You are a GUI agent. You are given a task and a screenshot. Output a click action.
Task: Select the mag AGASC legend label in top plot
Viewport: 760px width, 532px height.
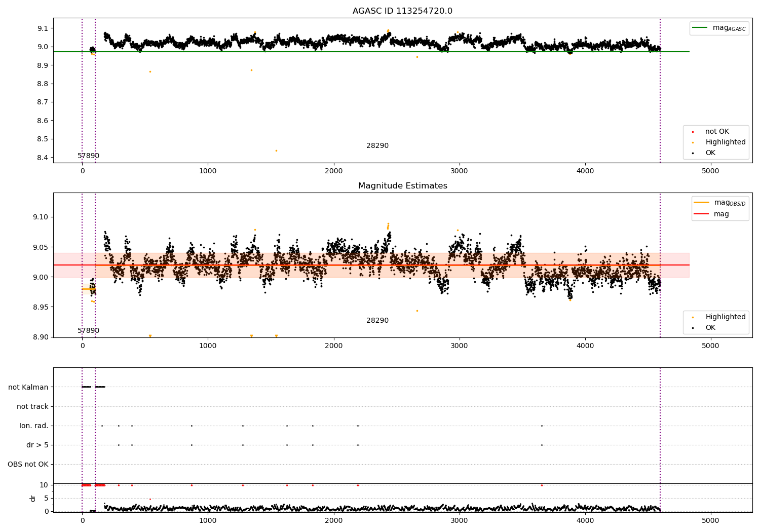729,28
